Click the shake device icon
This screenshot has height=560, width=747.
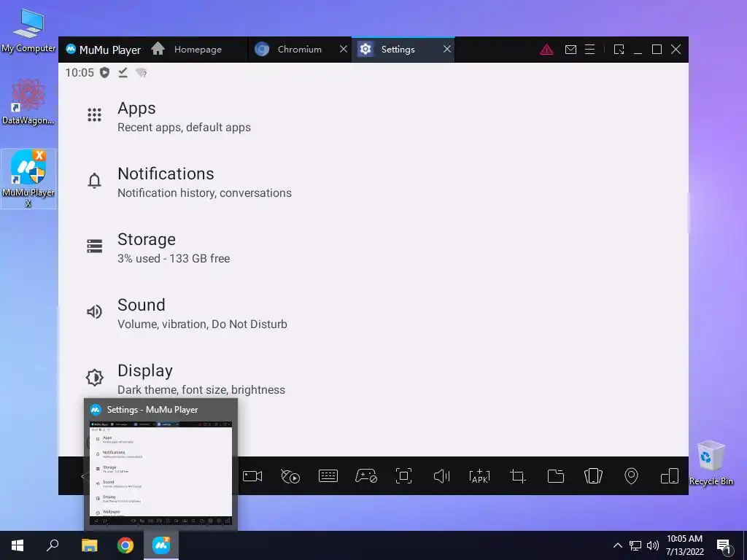coord(593,475)
